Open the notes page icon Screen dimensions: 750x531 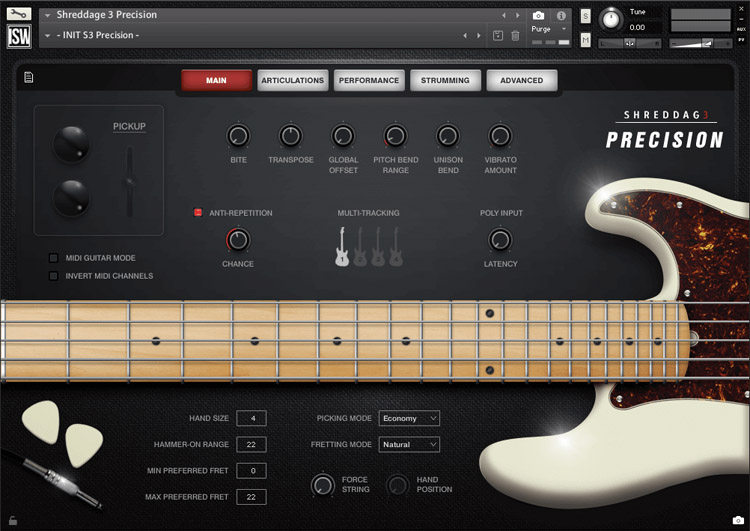click(x=29, y=77)
